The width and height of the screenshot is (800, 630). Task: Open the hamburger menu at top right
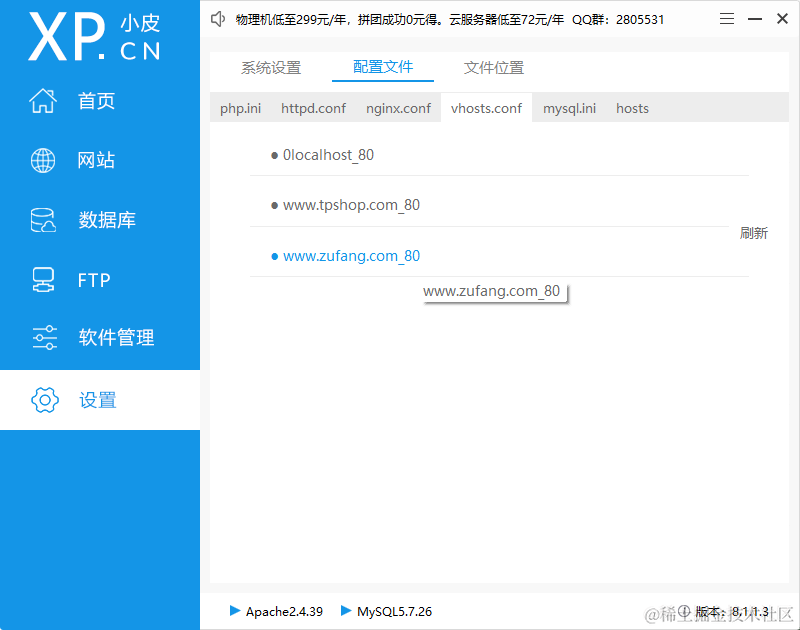(727, 18)
